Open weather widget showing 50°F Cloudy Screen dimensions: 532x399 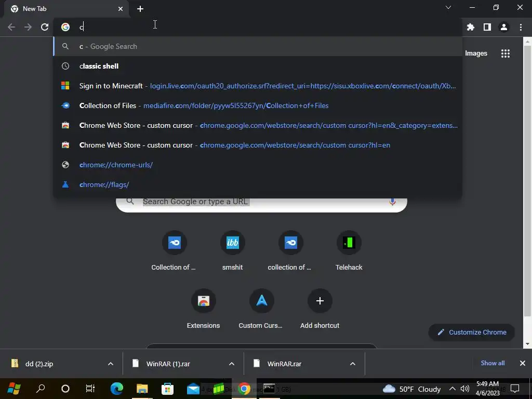tap(411, 389)
